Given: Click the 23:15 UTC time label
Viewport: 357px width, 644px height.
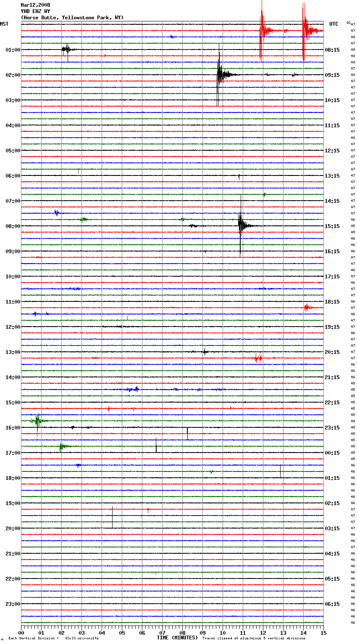Looking at the screenshot, I should (332, 428).
